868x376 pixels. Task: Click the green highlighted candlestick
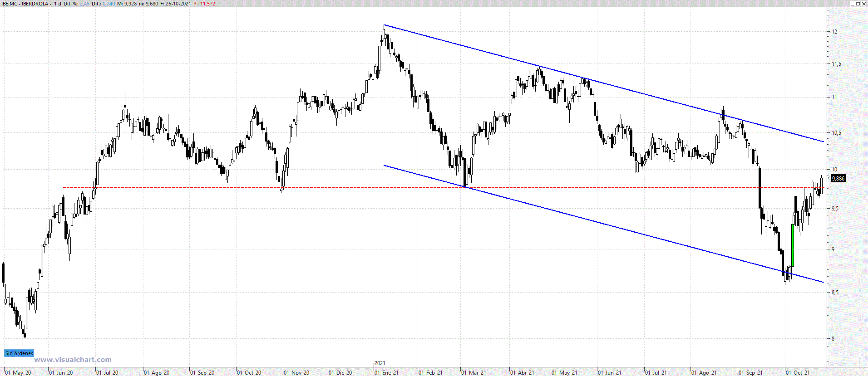pyautogui.click(x=793, y=245)
